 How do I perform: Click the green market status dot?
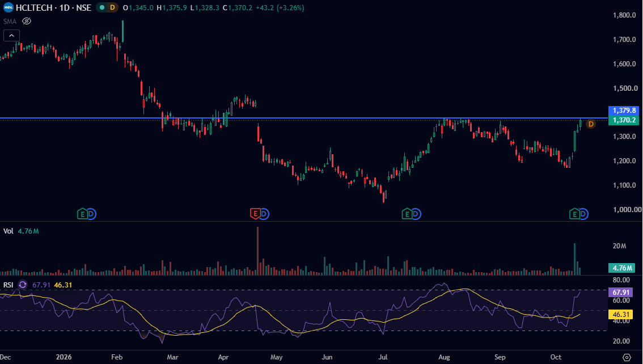click(102, 7)
